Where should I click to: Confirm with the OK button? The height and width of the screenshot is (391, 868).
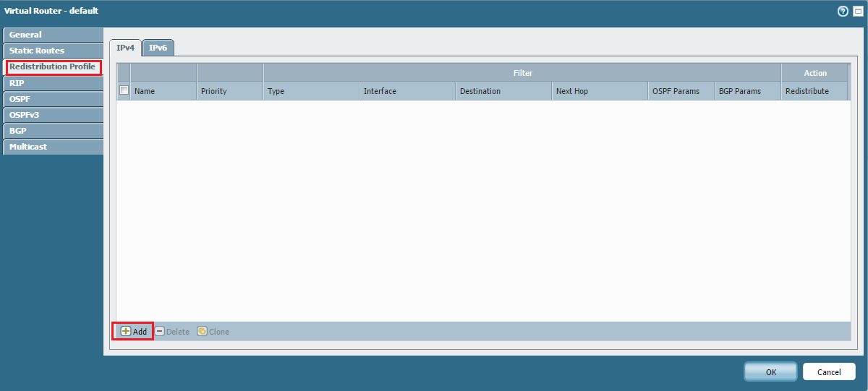click(771, 371)
